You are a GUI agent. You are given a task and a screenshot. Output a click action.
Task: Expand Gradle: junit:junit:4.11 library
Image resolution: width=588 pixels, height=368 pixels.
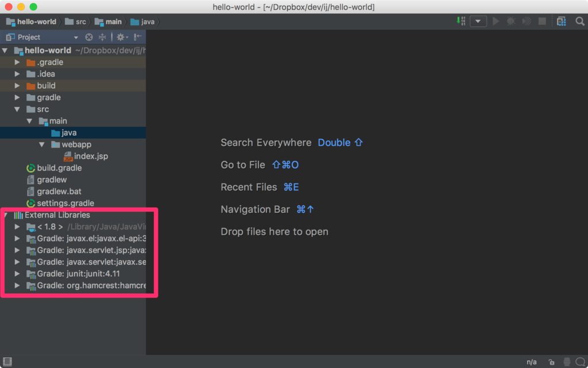[x=17, y=274]
